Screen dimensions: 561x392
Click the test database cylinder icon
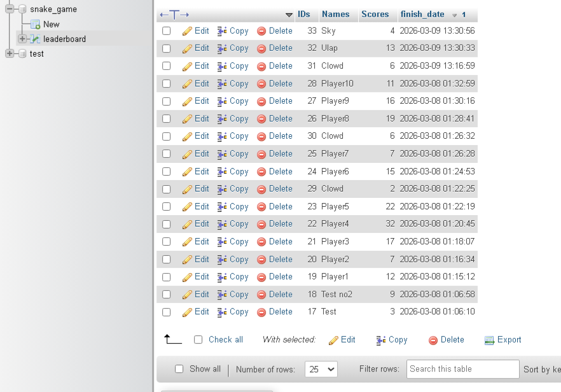tap(22, 53)
